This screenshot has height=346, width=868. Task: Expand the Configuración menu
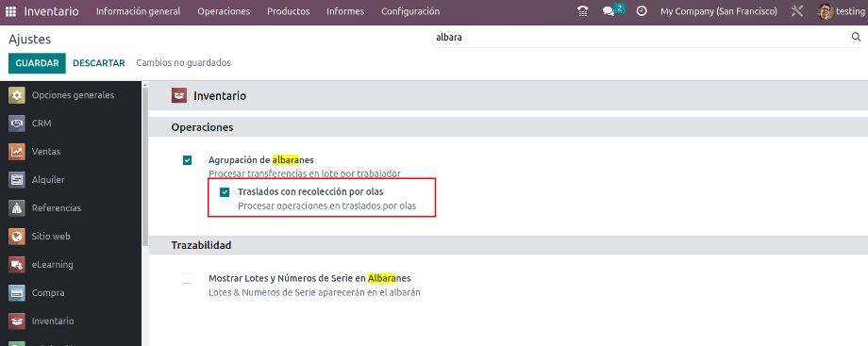pos(410,11)
